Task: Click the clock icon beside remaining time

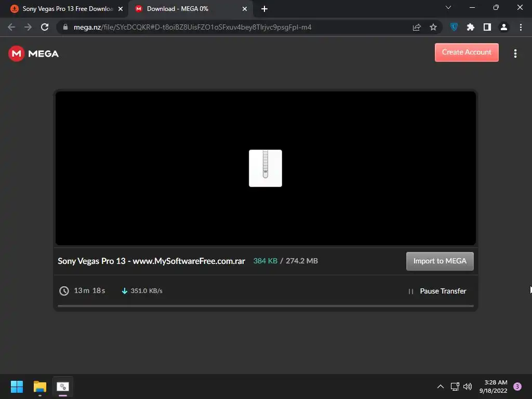Action: click(x=64, y=291)
